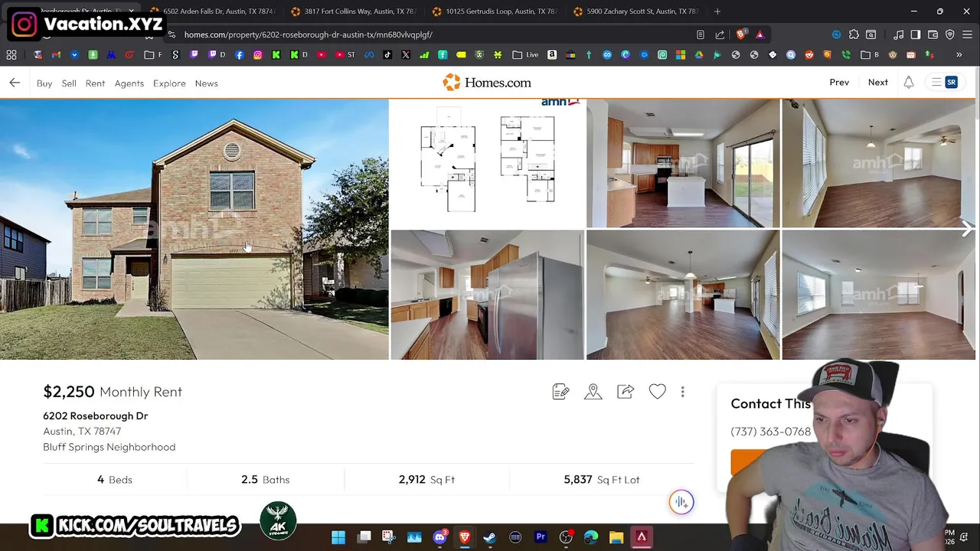Open the TikTok bookmark
Screen dimensions: 980x551
[x=387, y=55]
